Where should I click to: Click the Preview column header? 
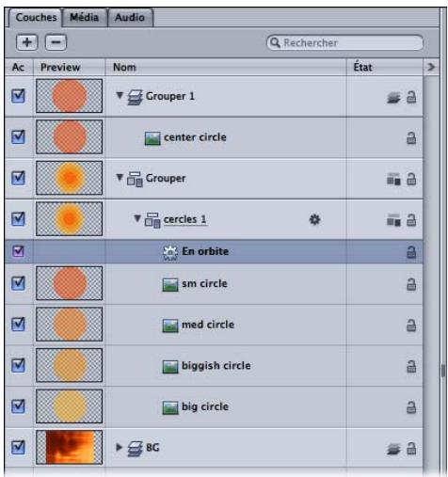click(x=70, y=67)
